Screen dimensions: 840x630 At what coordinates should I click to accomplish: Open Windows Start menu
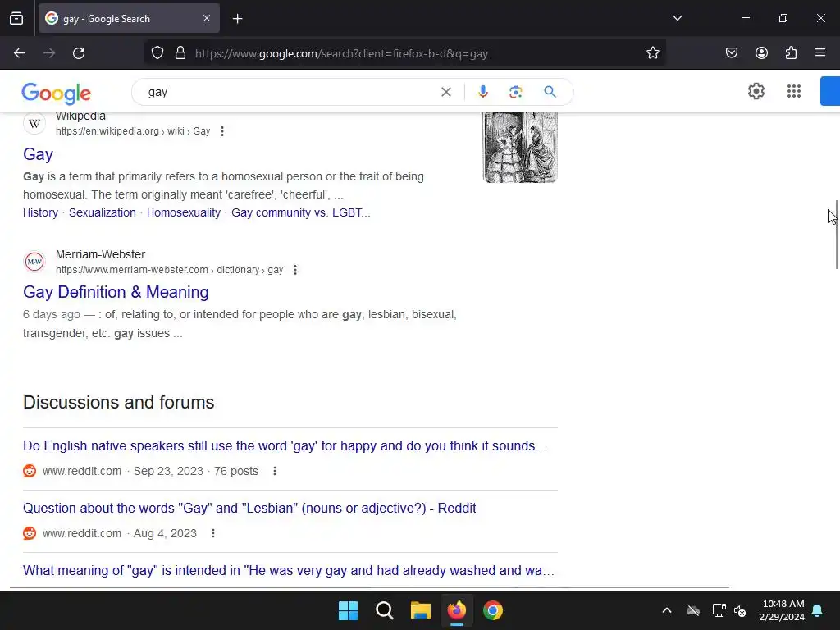tap(348, 610)
